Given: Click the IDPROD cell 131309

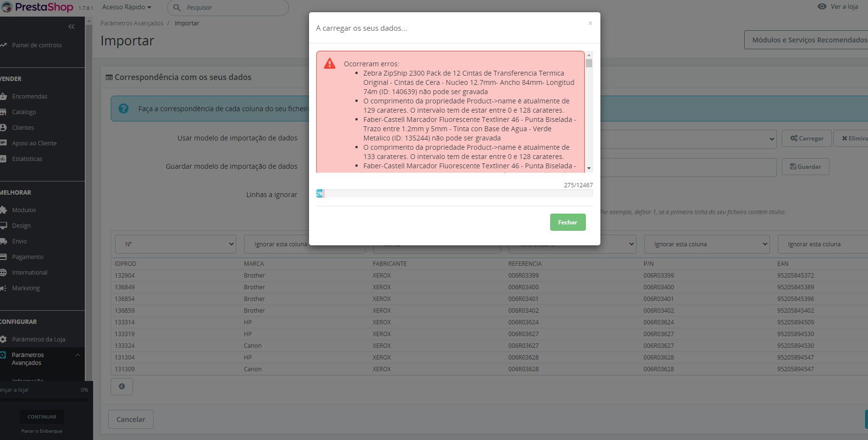Looking at the screenshot, I should pos(125,369).
